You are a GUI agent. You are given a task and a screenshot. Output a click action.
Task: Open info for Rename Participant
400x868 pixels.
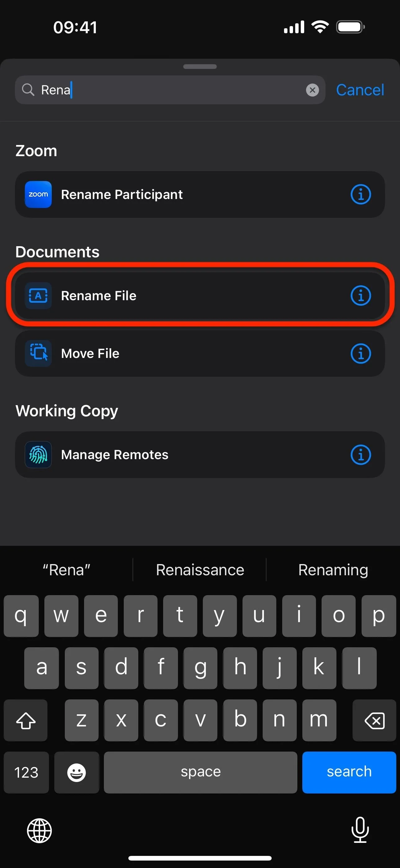point(361,194)
